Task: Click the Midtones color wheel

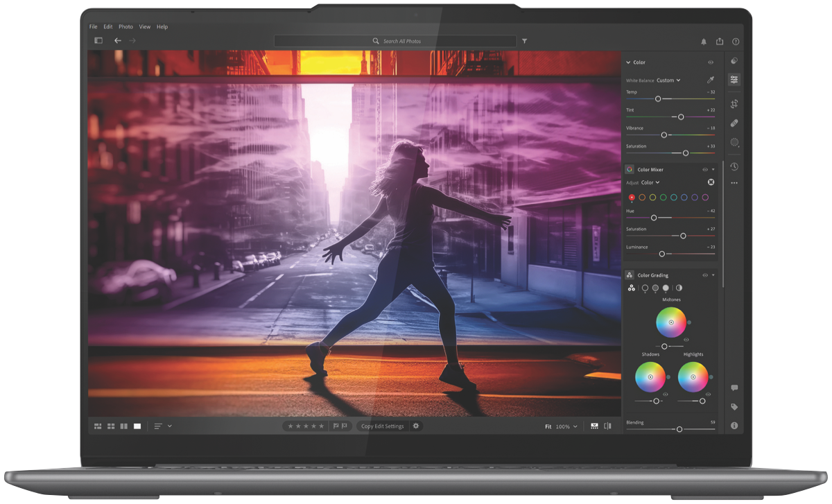Action: click(670, 322)
